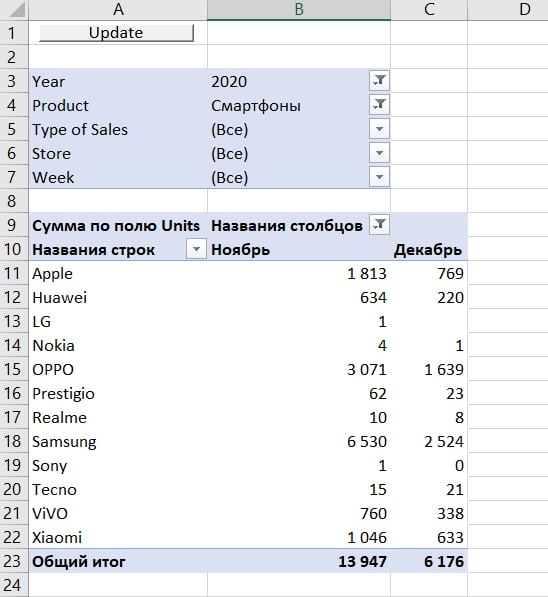The height and width of the screenshot is (597, 548).
Task: Open the row labels dropdown arrow
Action: [196, 249]
